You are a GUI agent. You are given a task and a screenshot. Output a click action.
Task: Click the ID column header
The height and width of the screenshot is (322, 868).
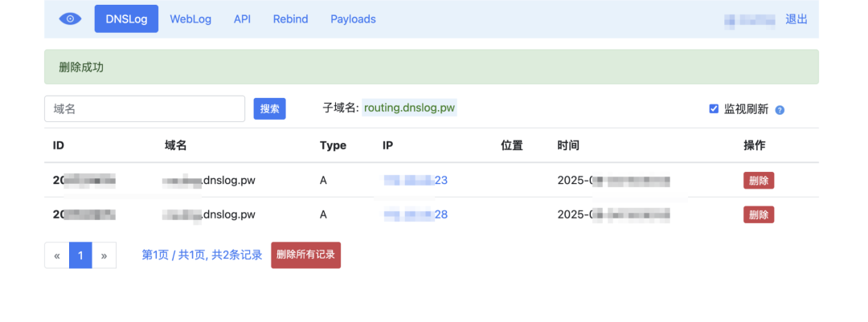click(x=59, y=145)
